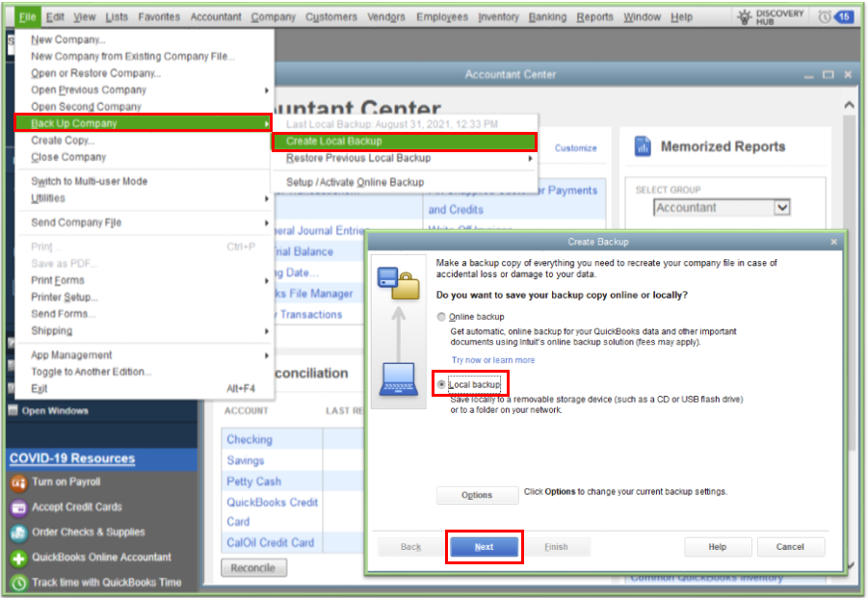Viewport: 868px width, 598px height.
Task: Close the Create Backup dialog
Action: [x=833, y=242]
